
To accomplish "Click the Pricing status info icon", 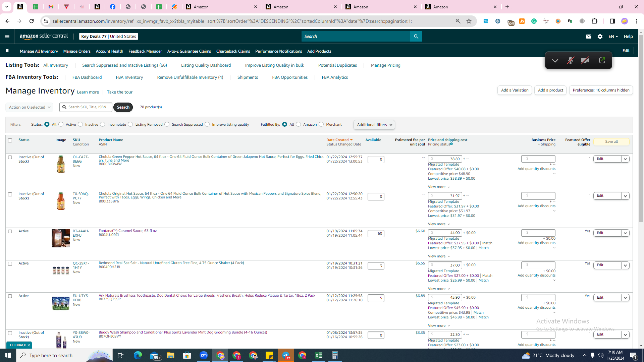I will click(x=451, y=144).
